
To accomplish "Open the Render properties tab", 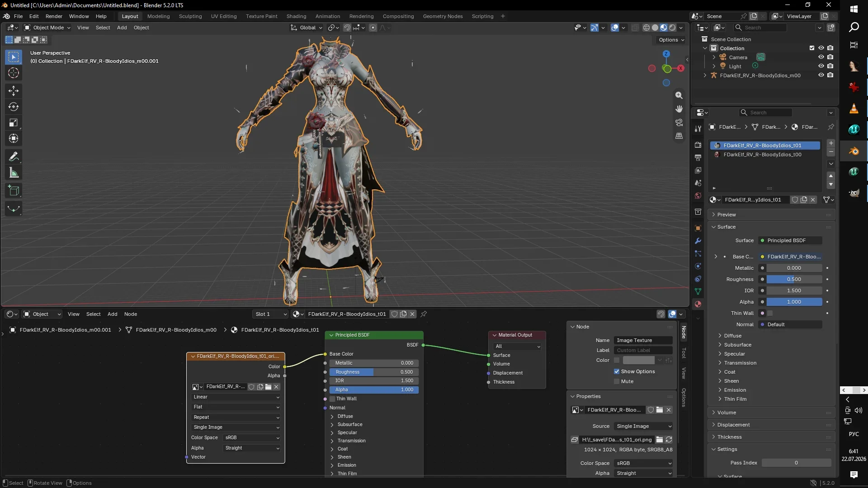I will click(x=698, y=145).
